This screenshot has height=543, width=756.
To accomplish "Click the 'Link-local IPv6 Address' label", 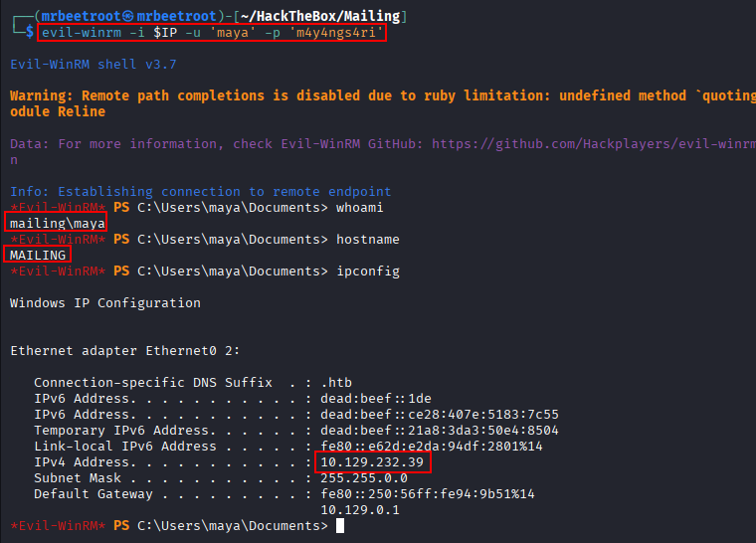I will pyautogui.click(x=125, y=447).
